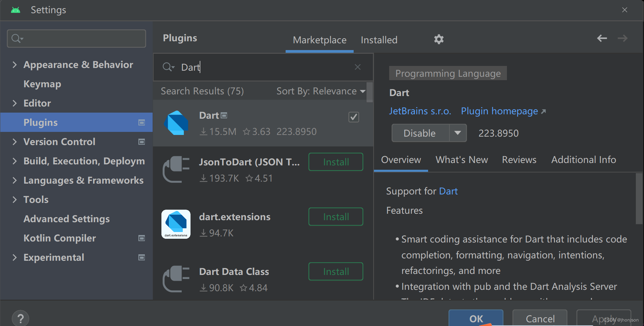Viewport: 644px width, 326px height.
Task: Click the Cancel button
Action: pos(540,318)
